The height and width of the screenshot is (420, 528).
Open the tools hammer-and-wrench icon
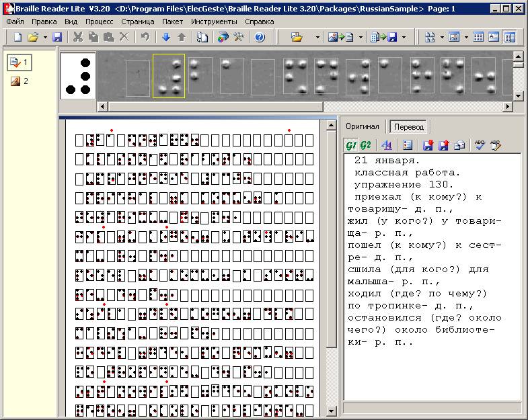(239, 37)
